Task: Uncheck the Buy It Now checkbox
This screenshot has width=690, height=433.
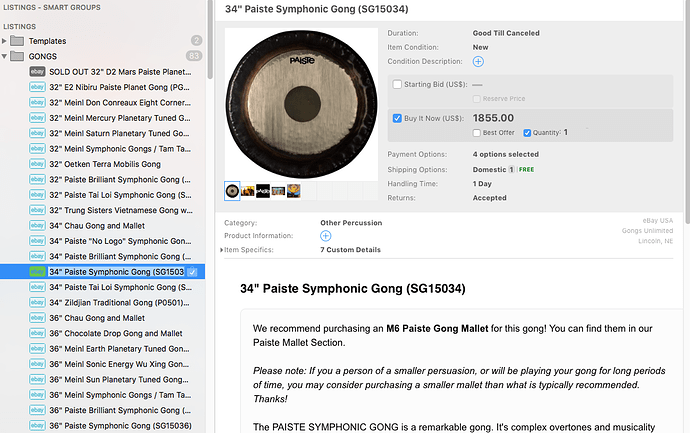Action: [x=397, y=118]
